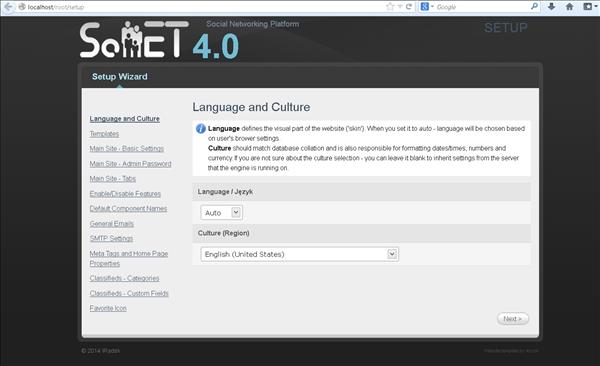Click the Culture (Region) label

tap(223, 233)
